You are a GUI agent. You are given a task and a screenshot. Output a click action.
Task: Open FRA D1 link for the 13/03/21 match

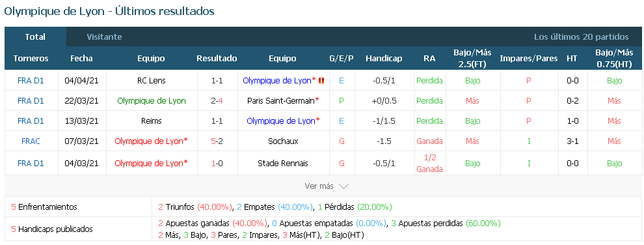tap(31, 121)
